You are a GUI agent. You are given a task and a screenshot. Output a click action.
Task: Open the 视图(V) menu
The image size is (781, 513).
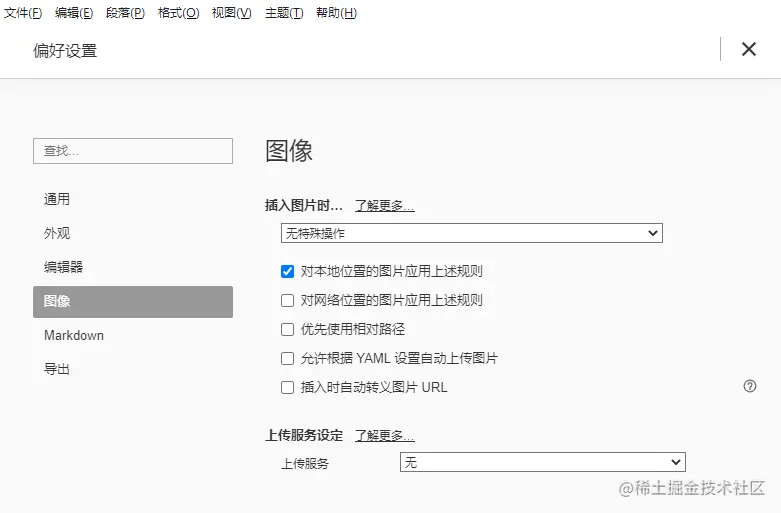coord(232,12)
